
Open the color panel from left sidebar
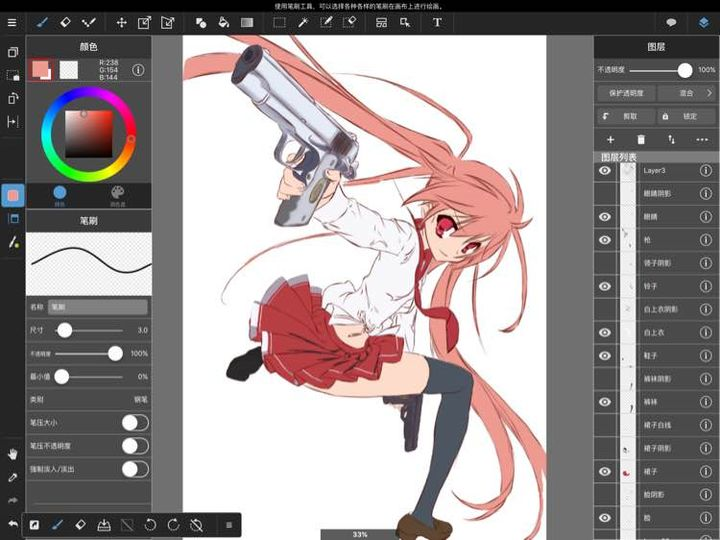(13, 196)
